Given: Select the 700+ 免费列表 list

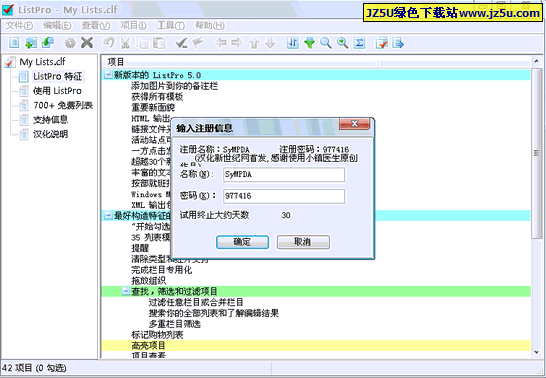Looking at the screenshot, I should point(63,105).
